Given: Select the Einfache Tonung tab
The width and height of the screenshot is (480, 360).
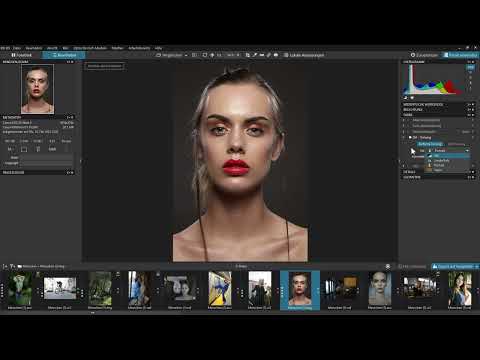Looking at the screenshot, I should pos(430,144).
